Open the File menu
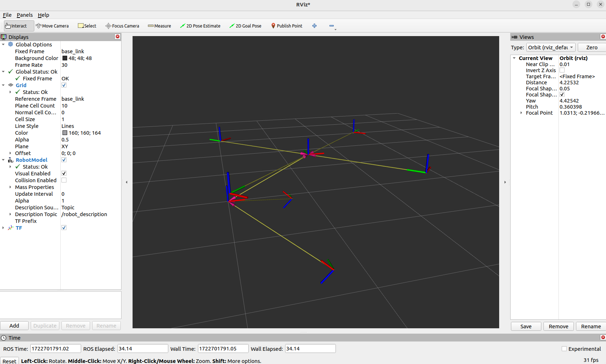Screen dimensions: 606x364 coord(7,15)
